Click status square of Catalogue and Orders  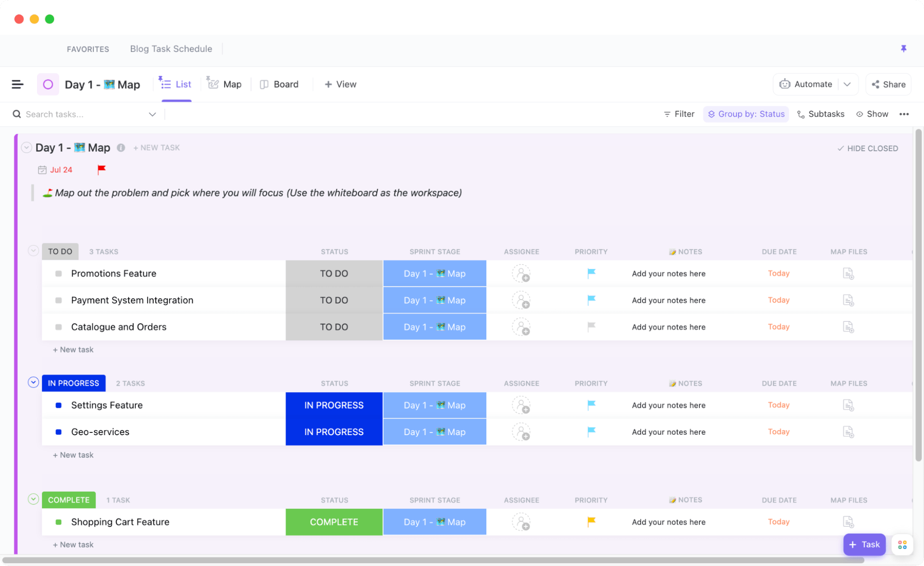pyautogui.click(x=59, y=327)
